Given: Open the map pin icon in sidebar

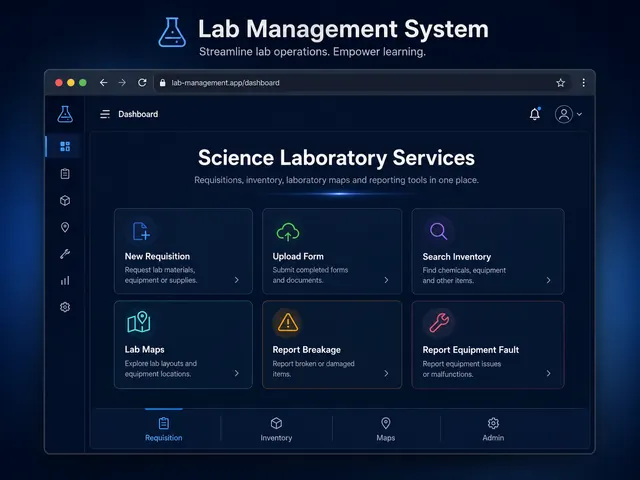Looking at the screenshot, I should pyautogui.click(x=65, y=227).
